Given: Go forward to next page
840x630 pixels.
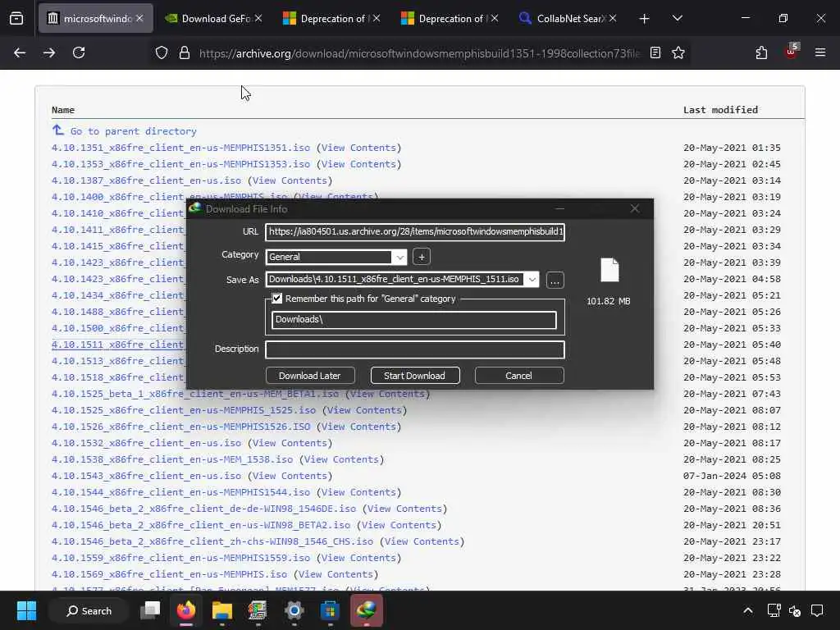Looking at the screenshot, I should (x=49, y=52).
